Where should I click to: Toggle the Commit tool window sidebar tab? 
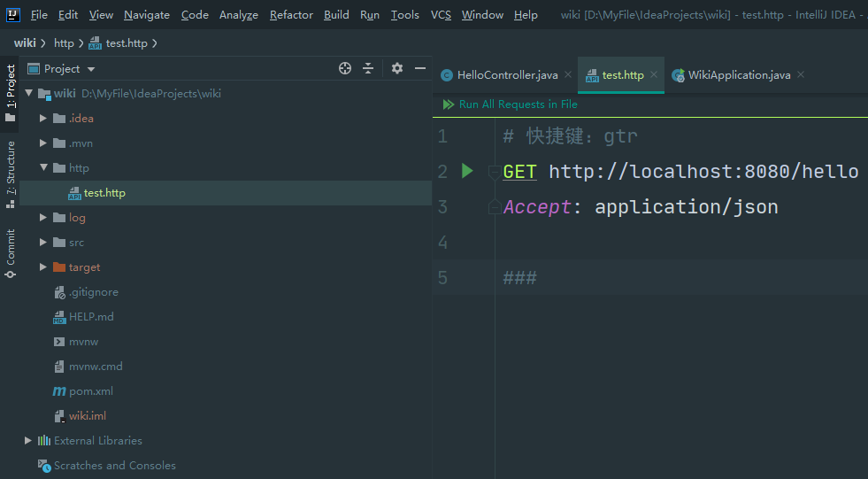[x=11, y=253]
